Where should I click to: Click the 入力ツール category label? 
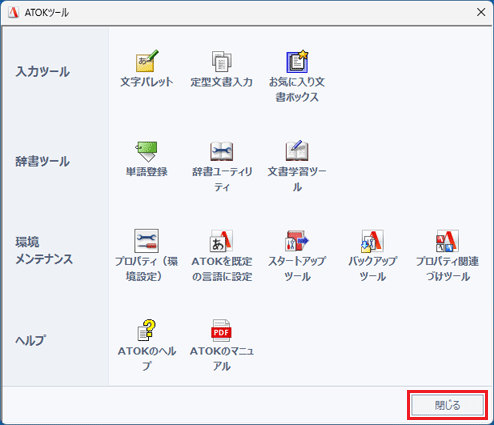click(x=43, y=72)
